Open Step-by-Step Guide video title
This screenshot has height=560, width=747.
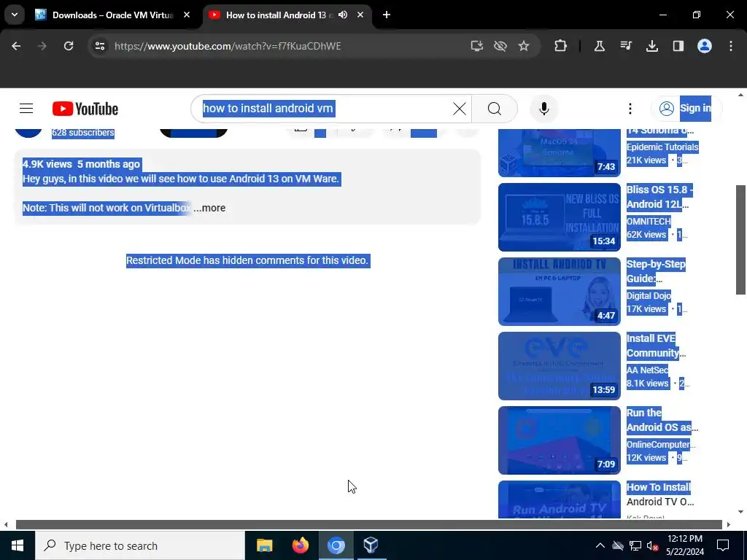click(656, 271)
